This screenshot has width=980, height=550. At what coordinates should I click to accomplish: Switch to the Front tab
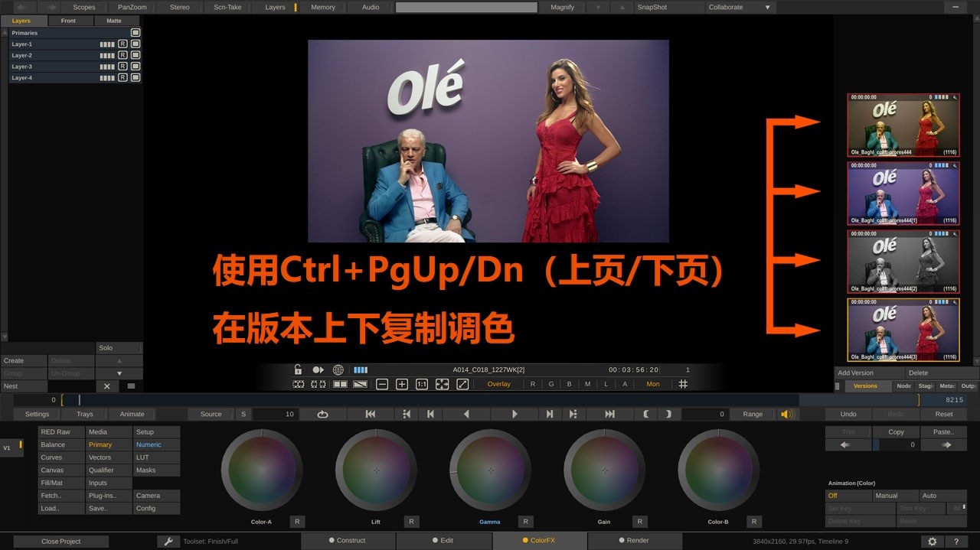point(69,21)
